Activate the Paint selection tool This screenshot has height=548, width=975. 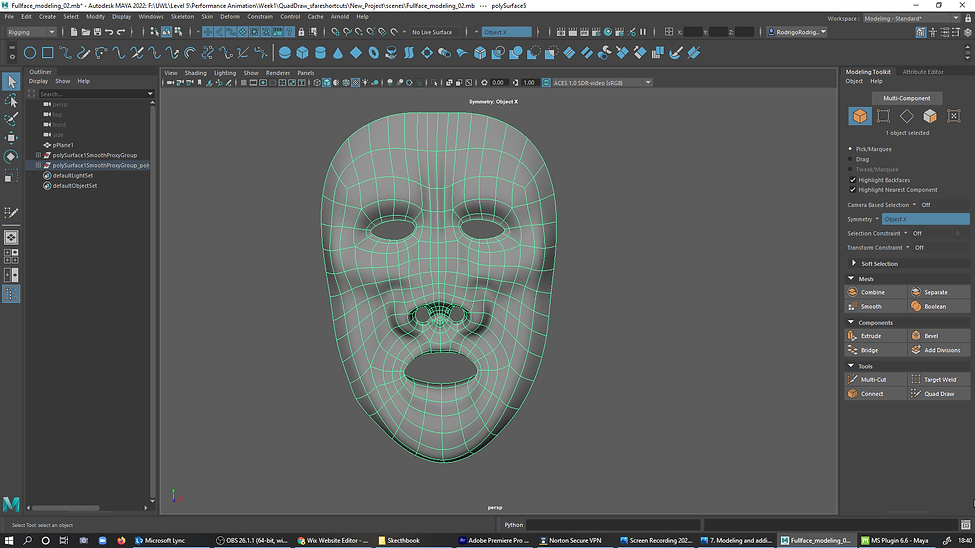click(x=11, y=119)
